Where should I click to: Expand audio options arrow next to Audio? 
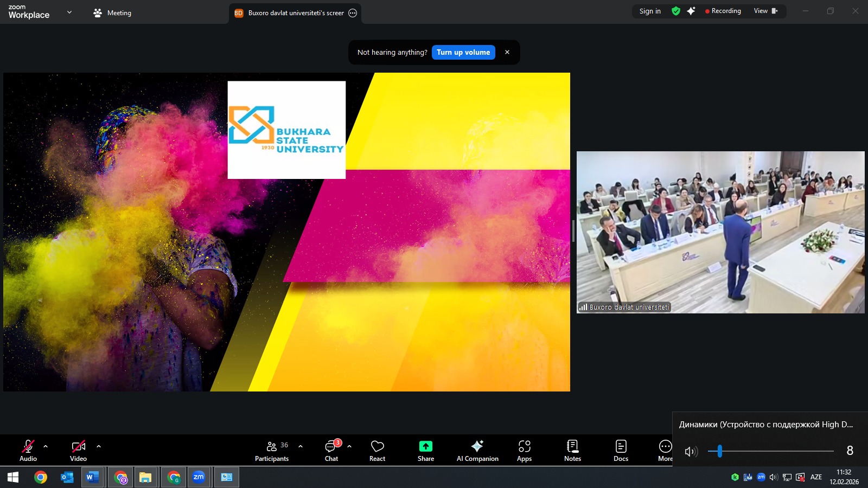pyautogui.click(x=46, y=446)
